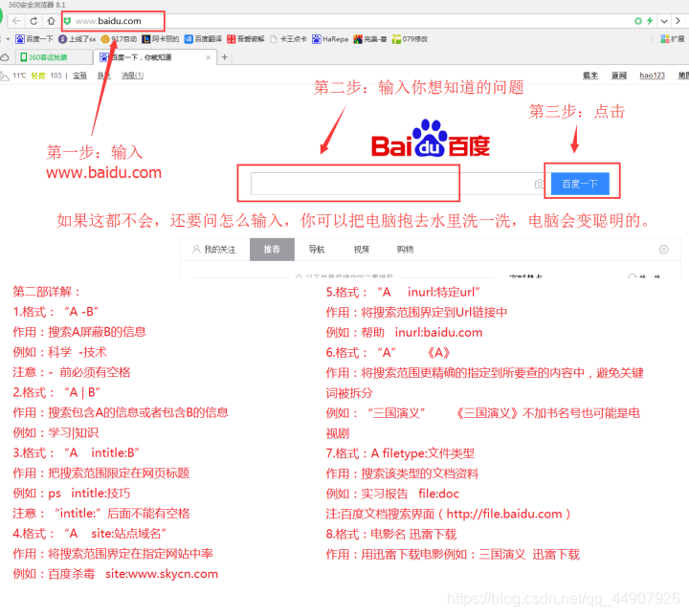Open the 扩展 extensions menu

pos(673,39)
